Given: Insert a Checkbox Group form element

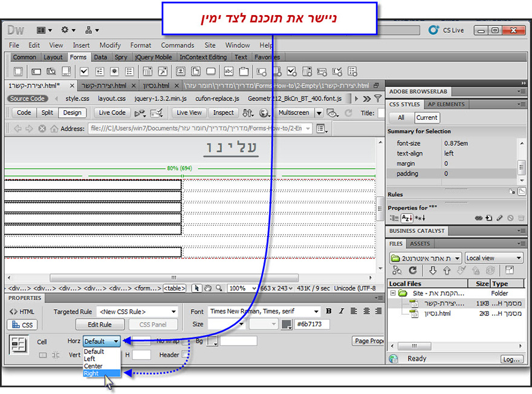Looking at the screenshot, I should pyautogui.click(x=99, y=71).
